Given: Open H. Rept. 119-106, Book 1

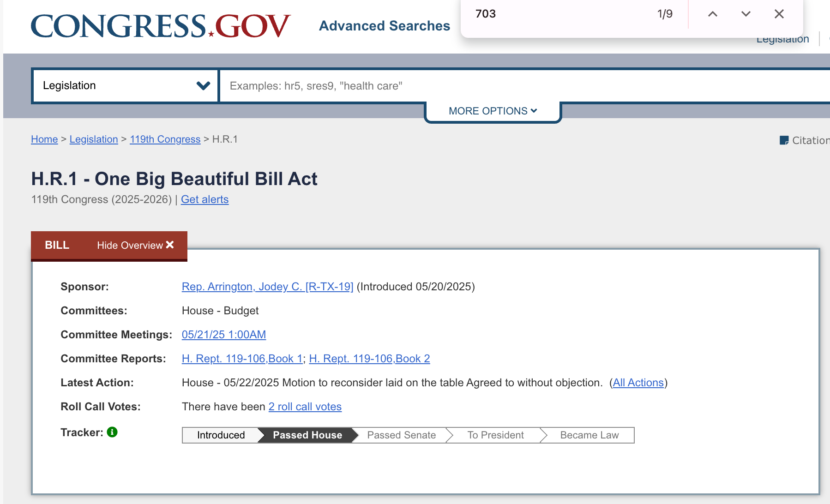Looking at the screenshot, I should (242, 359).
